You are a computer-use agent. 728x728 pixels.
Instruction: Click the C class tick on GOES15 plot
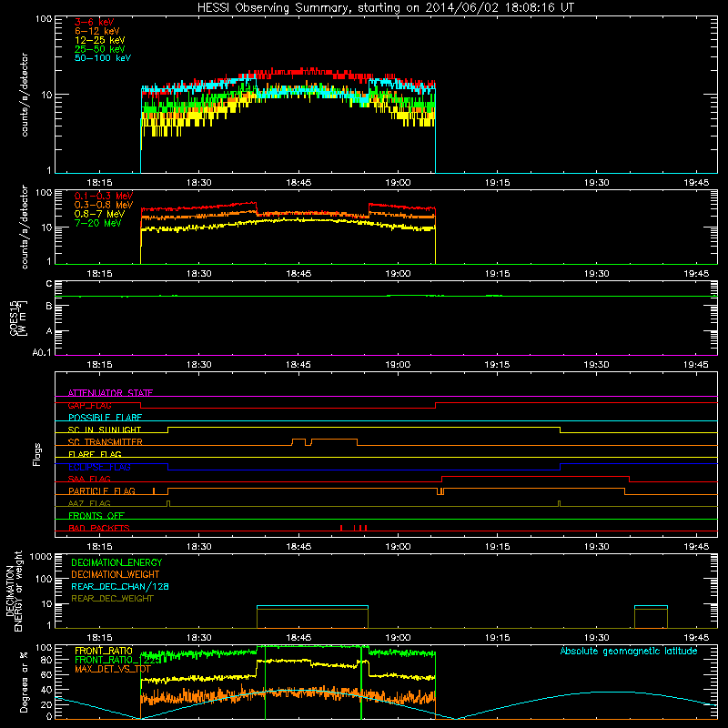(49, 284)
